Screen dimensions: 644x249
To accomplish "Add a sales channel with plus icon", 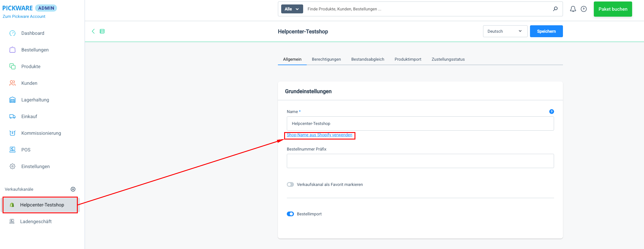I will coord(73,189).
